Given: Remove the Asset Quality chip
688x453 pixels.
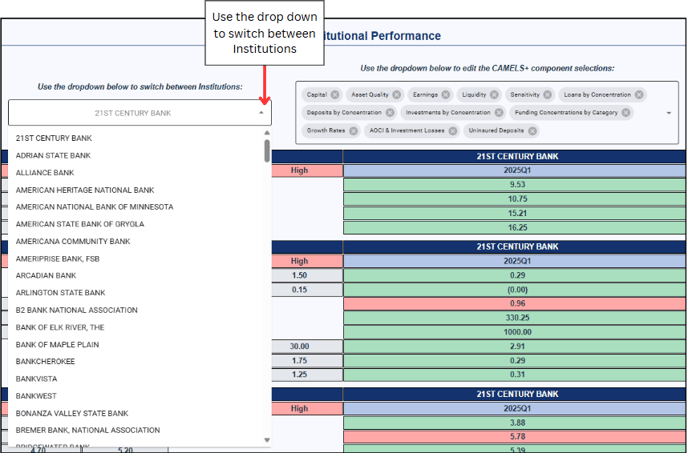Looking at the screenshot, I should [397, 94].
